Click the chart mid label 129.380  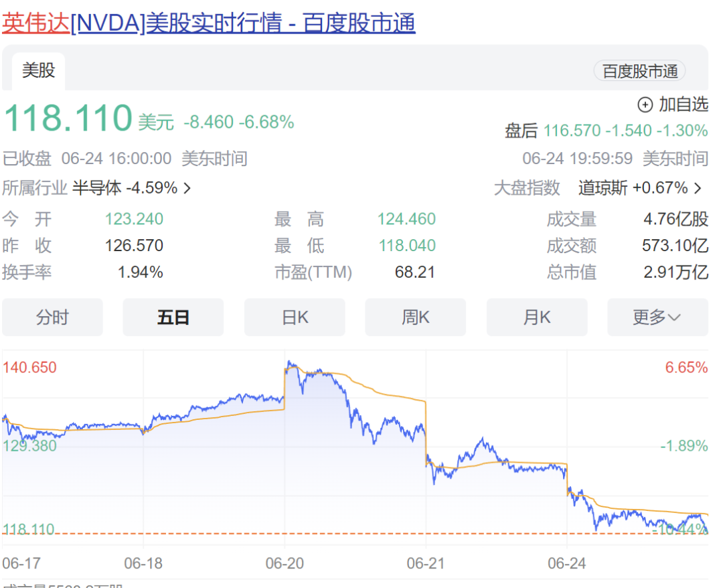[x=29, y=446]
